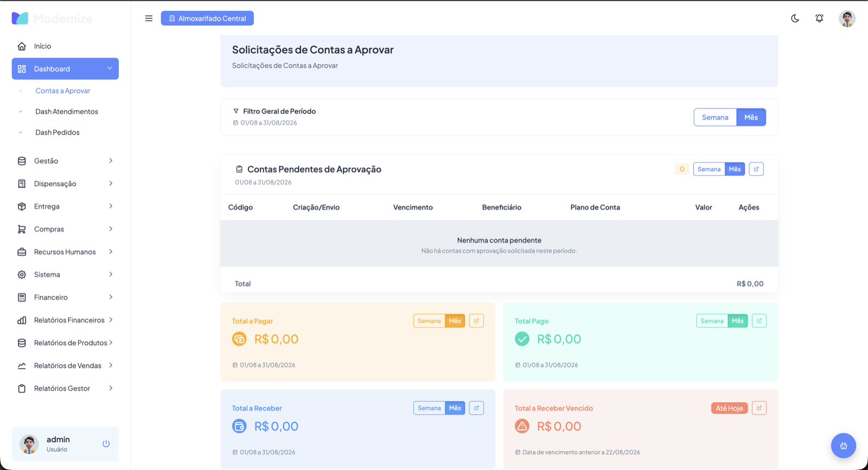Image resolution: width=868 pixels, height=470 pixels.
Task: Open Contas Pendentes external link icon
Action: click(x=756, y=169)
